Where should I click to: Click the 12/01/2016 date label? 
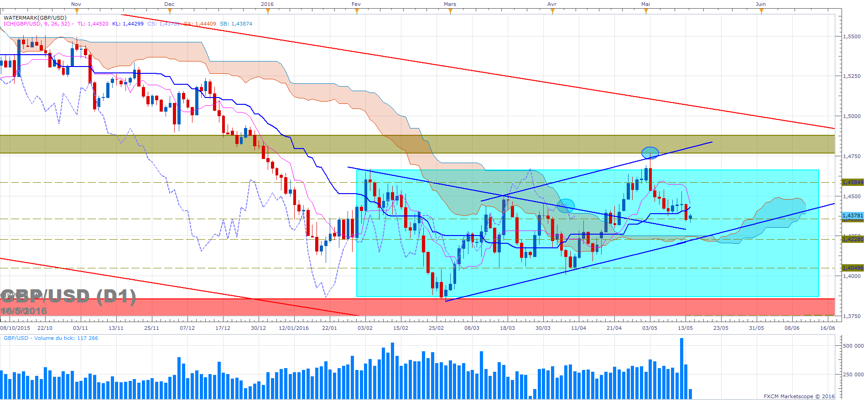(294, 328)
